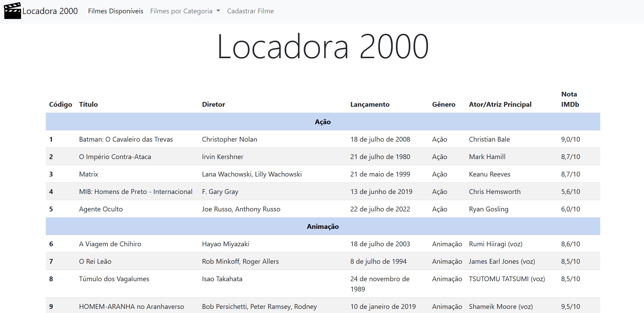Image resolution: width=644 pixels, height=313 pixels.
Task: Go to Filmes Disponíveis page
Action: click(x=115, y=11)
